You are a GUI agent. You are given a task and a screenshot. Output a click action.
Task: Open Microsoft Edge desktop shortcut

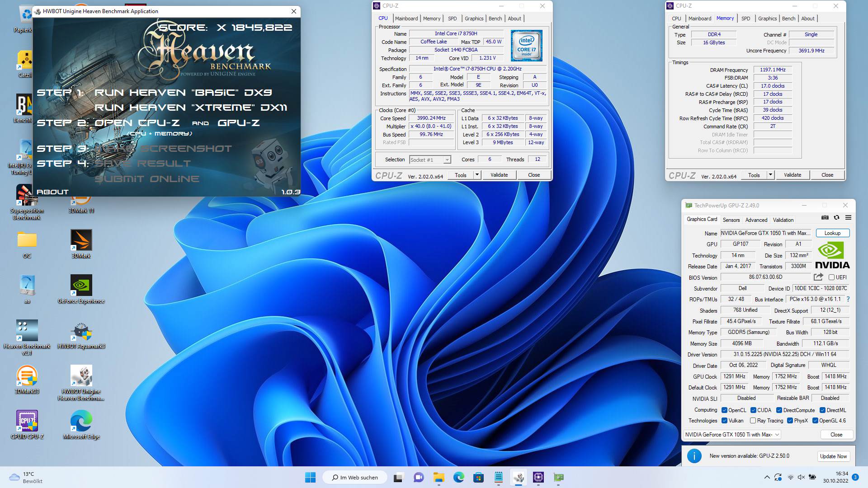click(x=81, y=425)
